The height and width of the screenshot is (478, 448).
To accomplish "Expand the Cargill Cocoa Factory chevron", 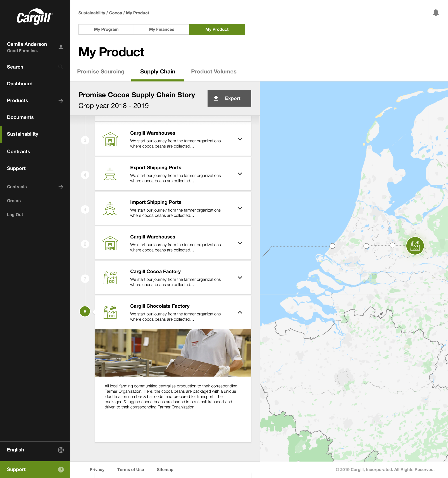I will pos(240,278).
